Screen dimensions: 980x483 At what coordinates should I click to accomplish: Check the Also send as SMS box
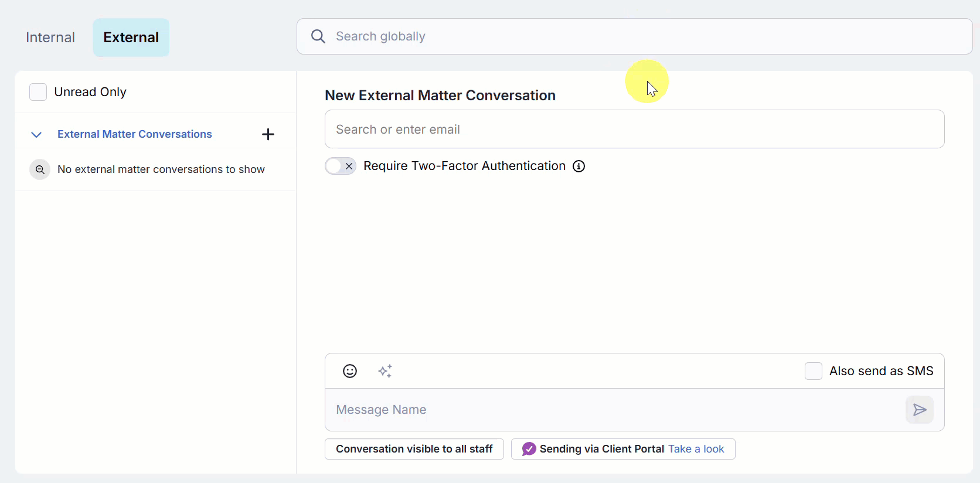coord(814,371)
